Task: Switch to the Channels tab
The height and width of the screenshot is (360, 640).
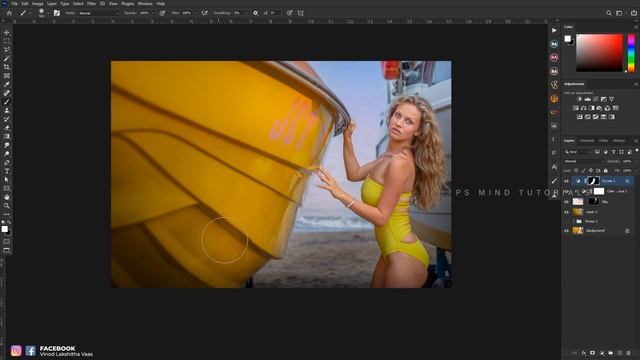Action: pyautogui.click(x=587, y=141)
